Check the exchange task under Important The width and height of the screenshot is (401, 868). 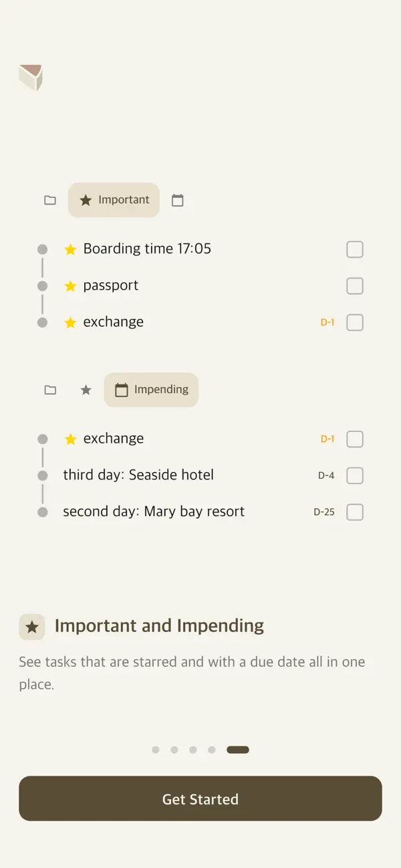click(355, 322)
